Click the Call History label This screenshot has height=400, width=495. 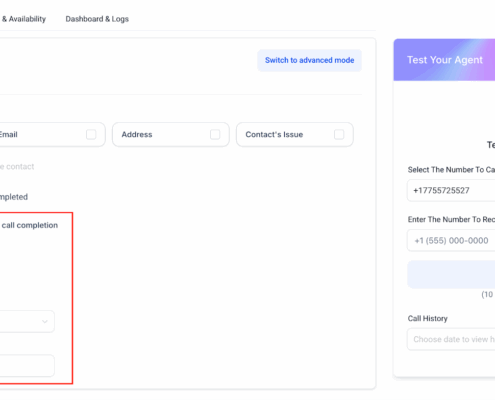427,318
